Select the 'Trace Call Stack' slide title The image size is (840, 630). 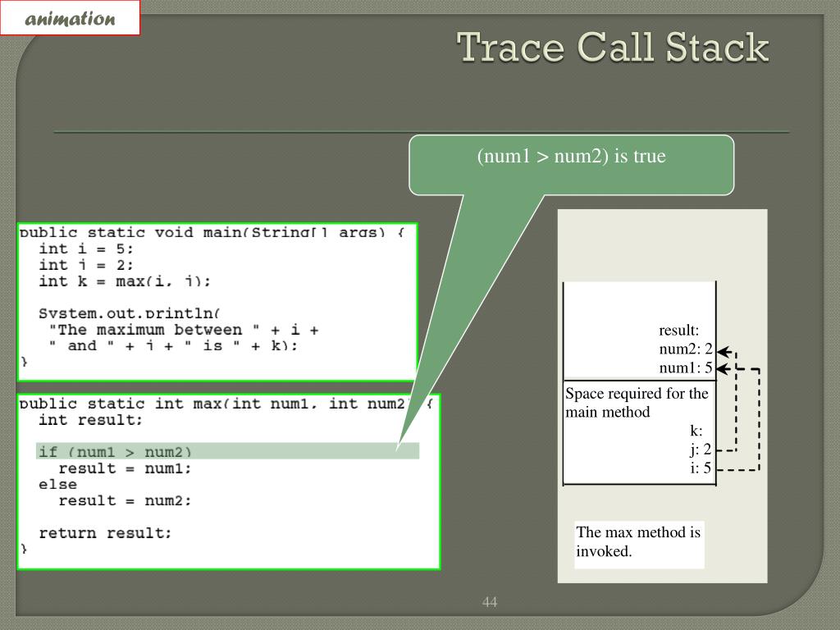[x=613, y=47]
